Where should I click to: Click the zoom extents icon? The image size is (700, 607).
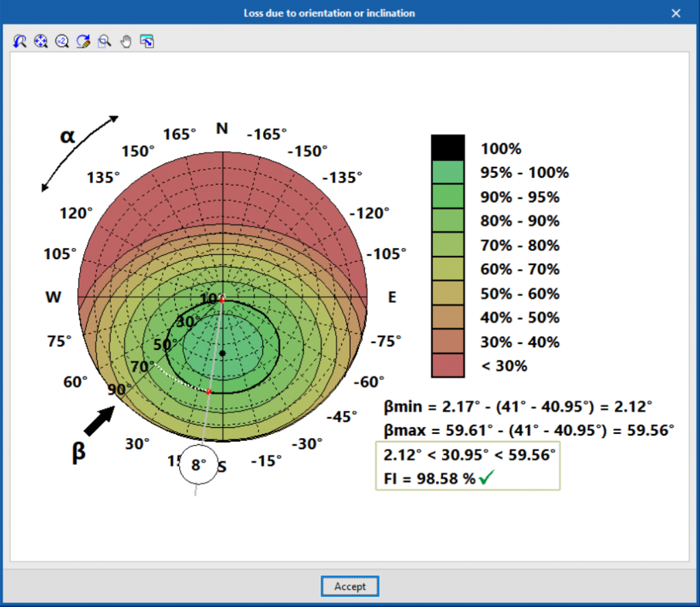[41, 42]
